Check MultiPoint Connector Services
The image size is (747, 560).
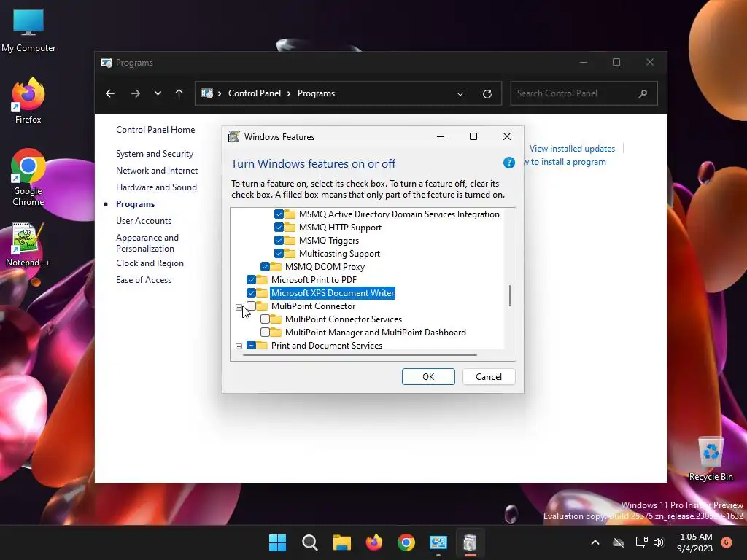(266, 319)
